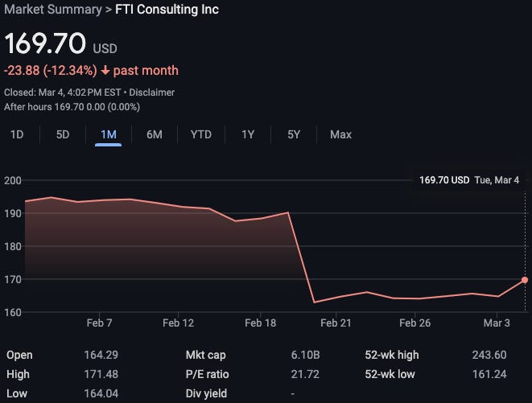This screenshot has width=532, height=403.
Task: Switch to the 1Y range tab
Action: pos(248,134)
